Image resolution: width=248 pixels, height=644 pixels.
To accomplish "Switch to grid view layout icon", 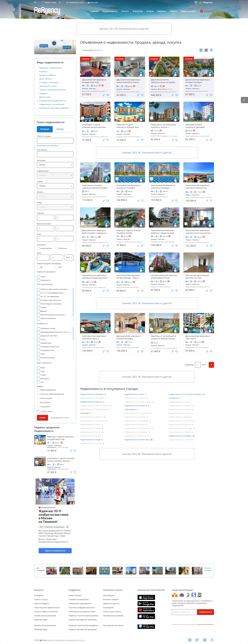I will [x=206, y=50].
